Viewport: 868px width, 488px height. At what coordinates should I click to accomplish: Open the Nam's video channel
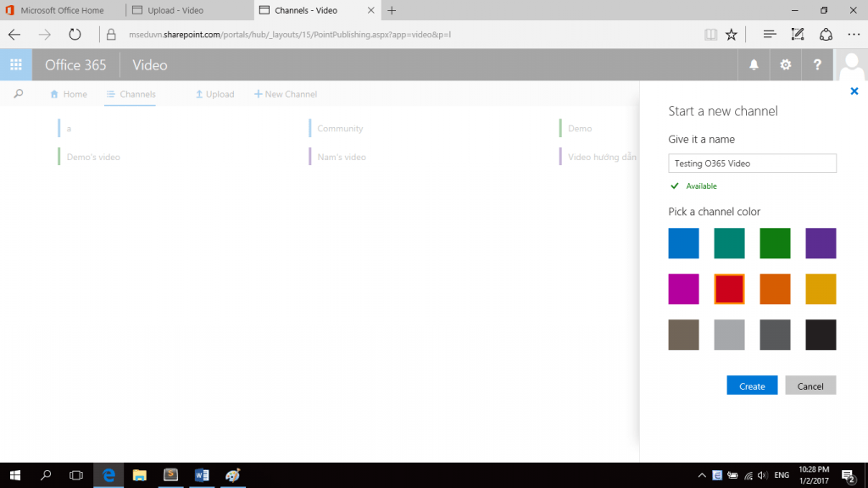click(x=342, y=157)
